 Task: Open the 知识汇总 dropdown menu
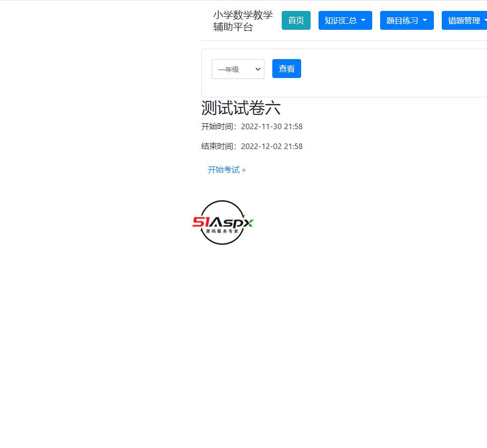click(345, 20)
